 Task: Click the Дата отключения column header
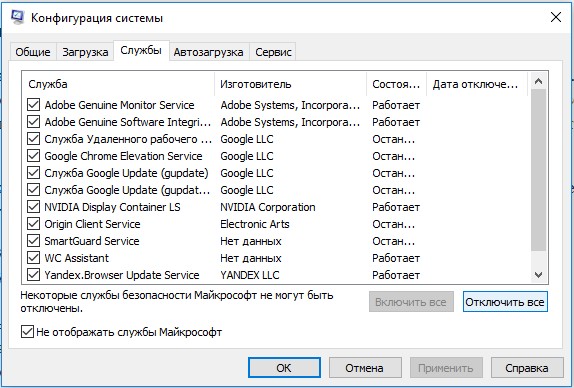pos(477,84)
